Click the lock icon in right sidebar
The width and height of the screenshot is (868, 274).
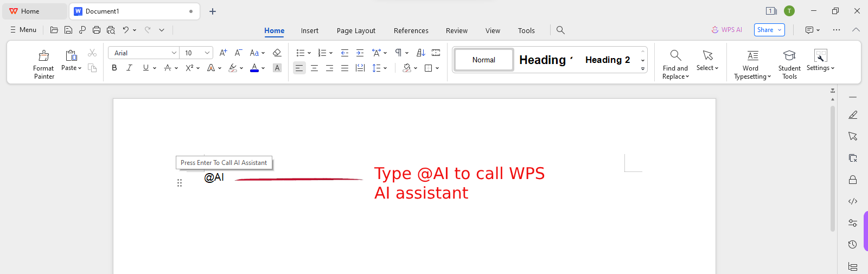tap(853, 180)
